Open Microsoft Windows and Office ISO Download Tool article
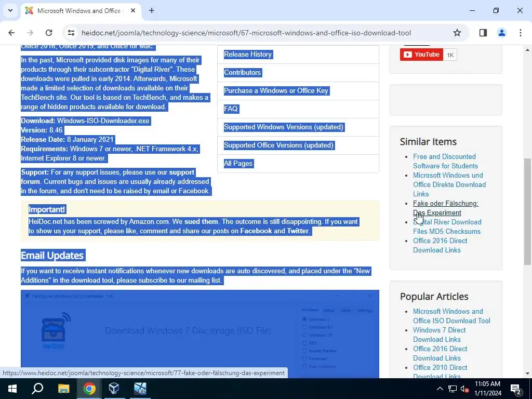Viewport: 532px width, 399px height. click(451, 316)
